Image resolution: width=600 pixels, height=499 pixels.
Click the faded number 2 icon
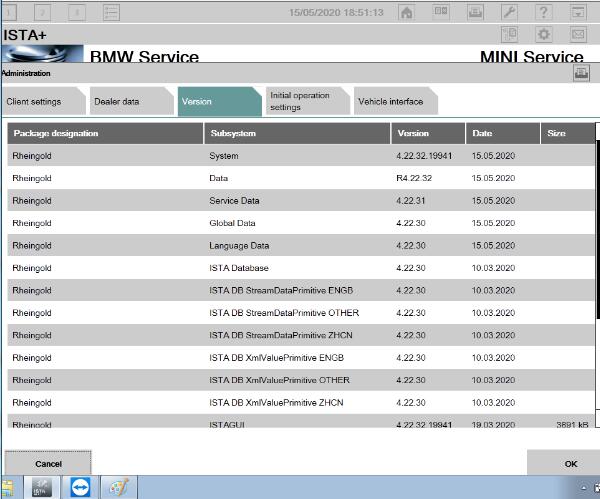(x=42, y=13)
